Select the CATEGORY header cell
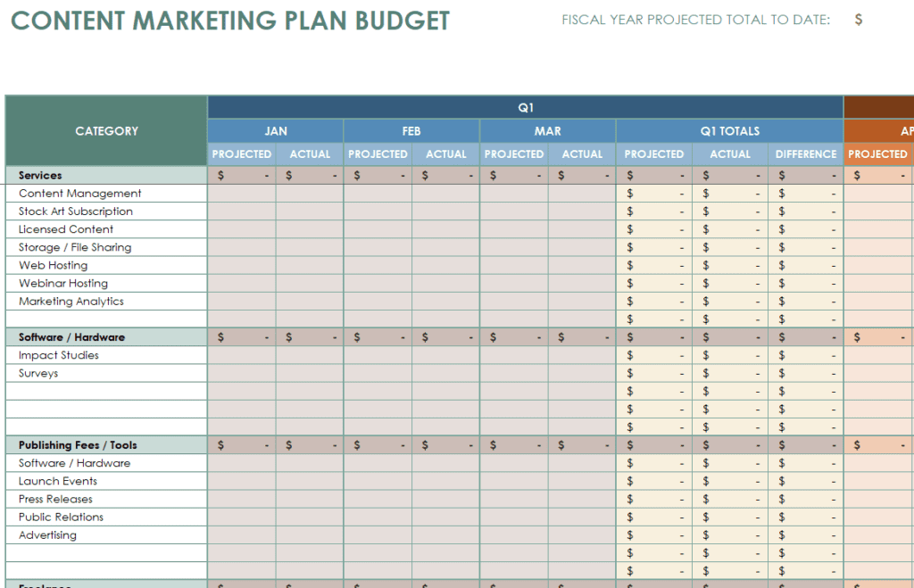The height and width of the screenshot is (588, 914). [107, 131]
